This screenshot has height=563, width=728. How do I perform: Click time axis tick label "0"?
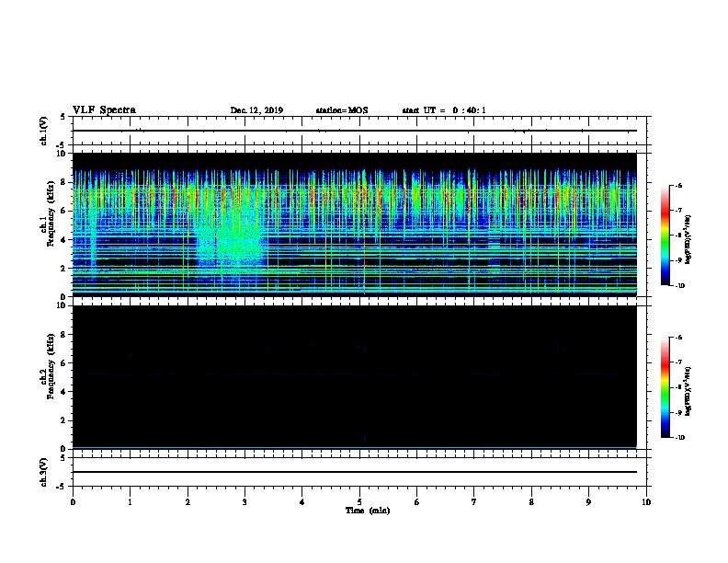(73, 502)
